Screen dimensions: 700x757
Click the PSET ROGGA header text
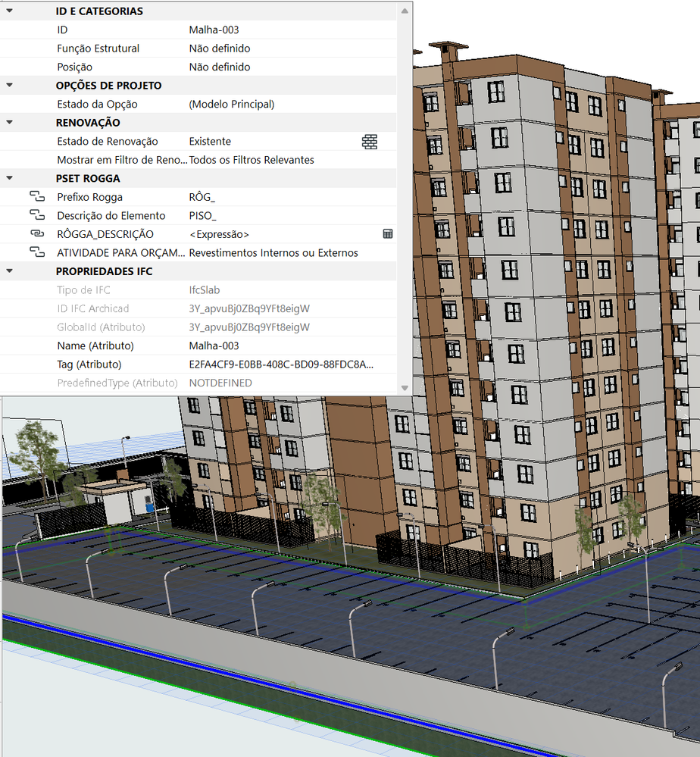pos(88,179)
